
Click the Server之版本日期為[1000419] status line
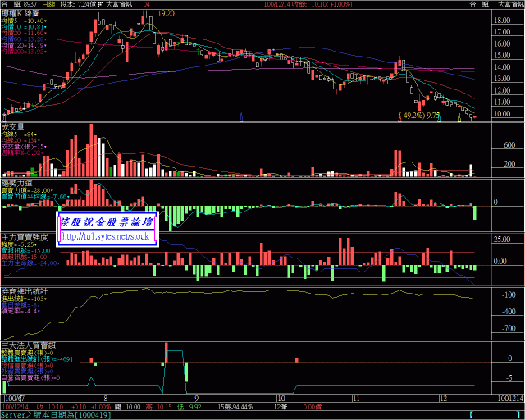[x=56, y=415]
